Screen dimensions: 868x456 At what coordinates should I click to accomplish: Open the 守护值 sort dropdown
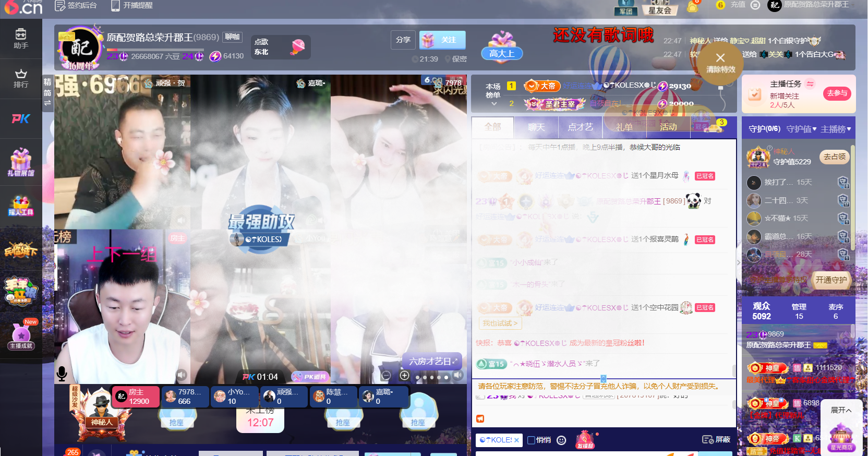click(801, 129)
